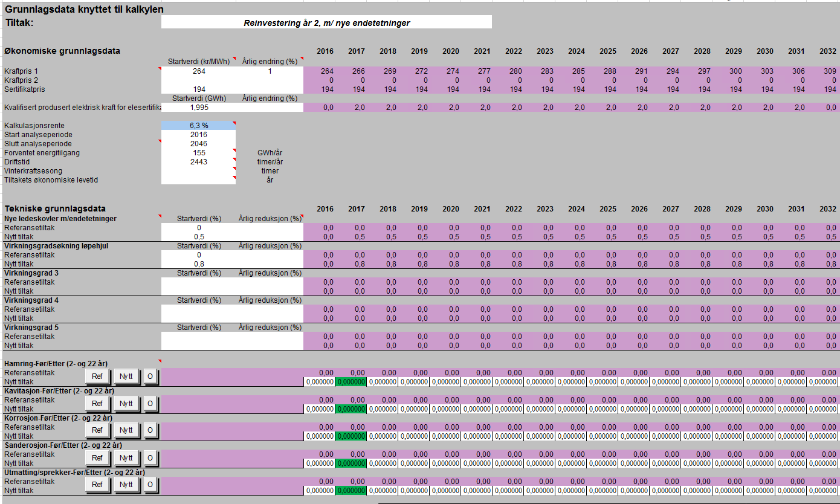Click the Virkningsgradsøkning løpehjul label
Image resolution: width=840 pixels, height=504 pixels.
(56, 246)
